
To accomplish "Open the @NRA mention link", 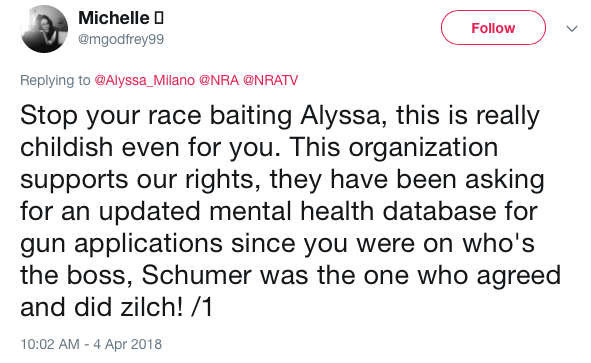I will pos(219,80).
